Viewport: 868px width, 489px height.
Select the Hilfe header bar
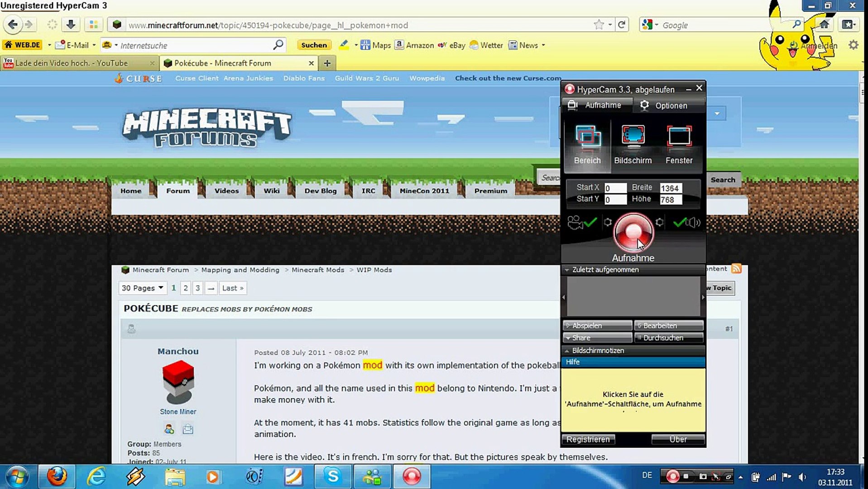point(633,362)
